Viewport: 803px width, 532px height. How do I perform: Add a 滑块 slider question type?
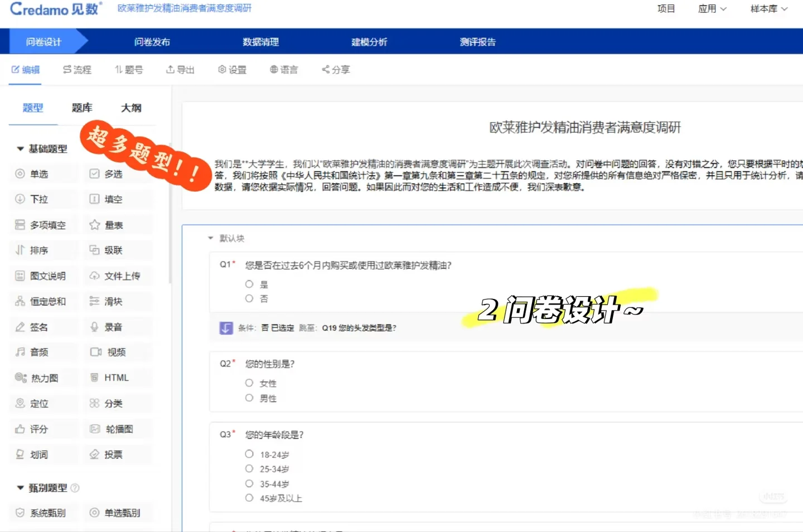point(118,302)
